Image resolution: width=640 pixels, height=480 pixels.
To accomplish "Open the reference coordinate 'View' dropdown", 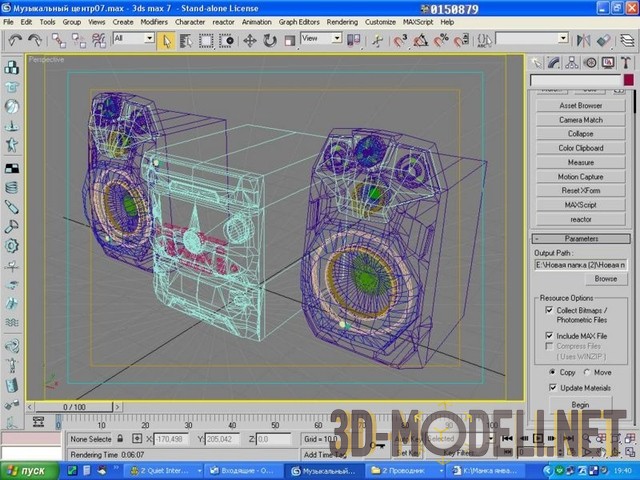I will pos(322,38).
